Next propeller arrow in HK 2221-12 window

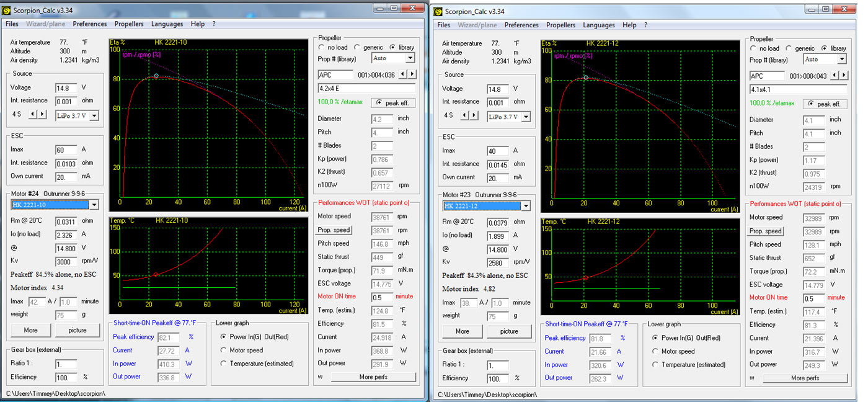click(x=843, y=76)
